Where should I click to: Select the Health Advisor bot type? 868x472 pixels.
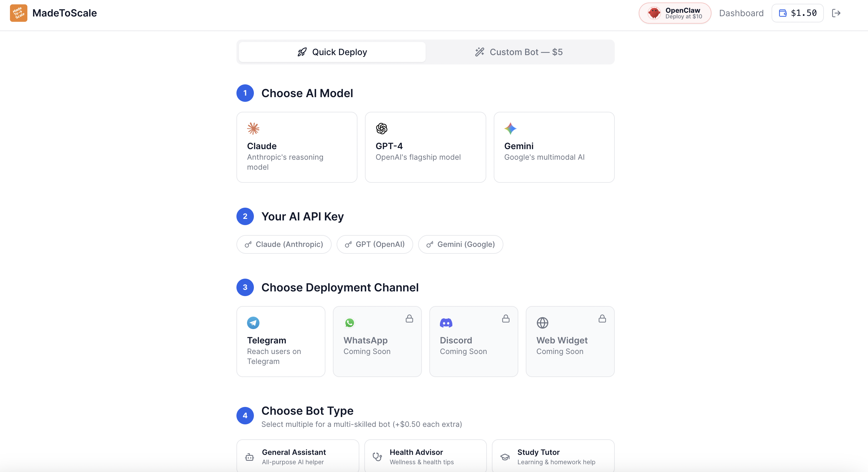[x=425, y=456]
